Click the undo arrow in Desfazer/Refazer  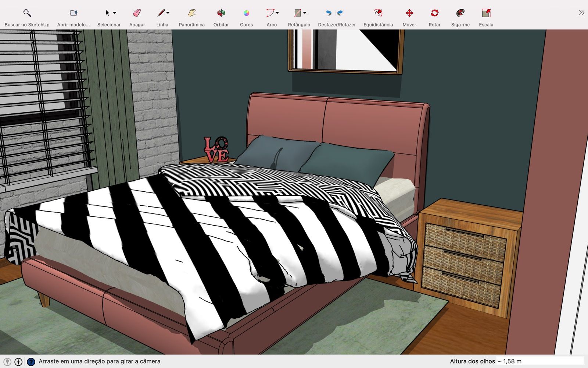(x=329, y=13)
